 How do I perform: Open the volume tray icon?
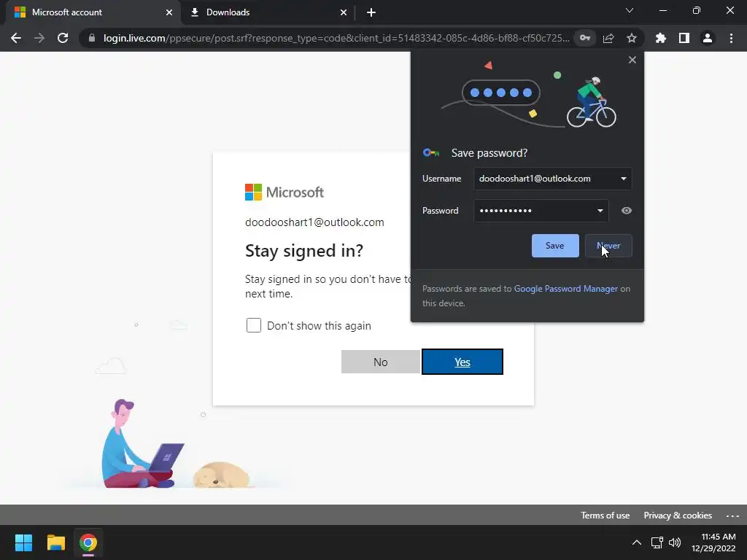(675, 542)
